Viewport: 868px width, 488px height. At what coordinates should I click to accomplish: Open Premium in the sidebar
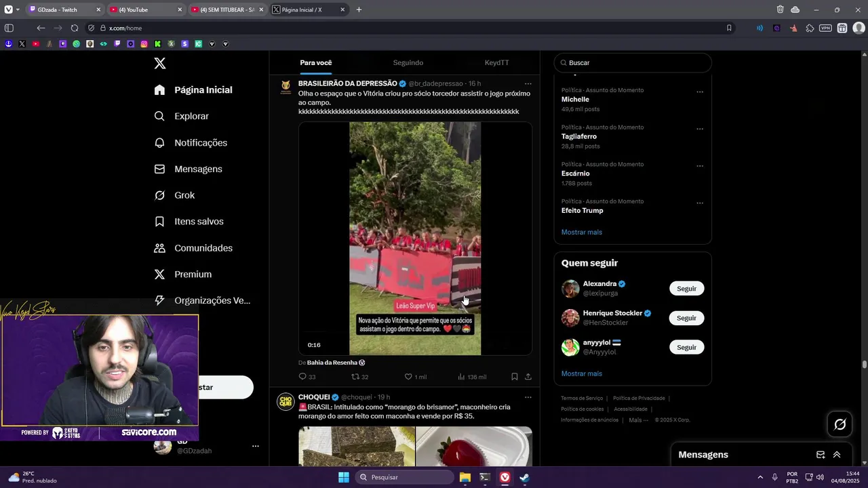coord(183,274)
